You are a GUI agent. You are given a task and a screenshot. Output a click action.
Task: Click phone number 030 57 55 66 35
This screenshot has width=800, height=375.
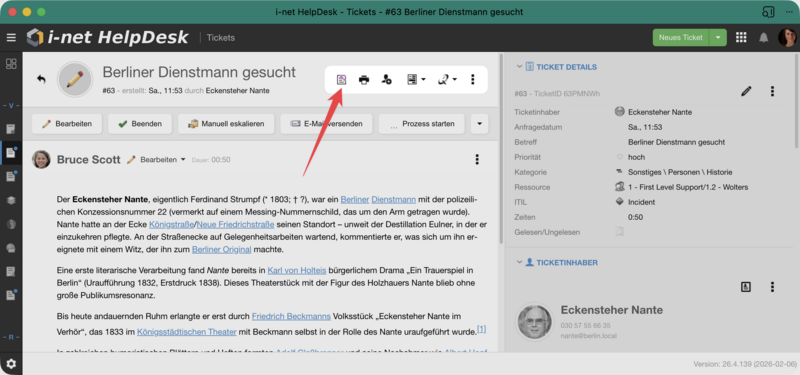coord(585,325)
